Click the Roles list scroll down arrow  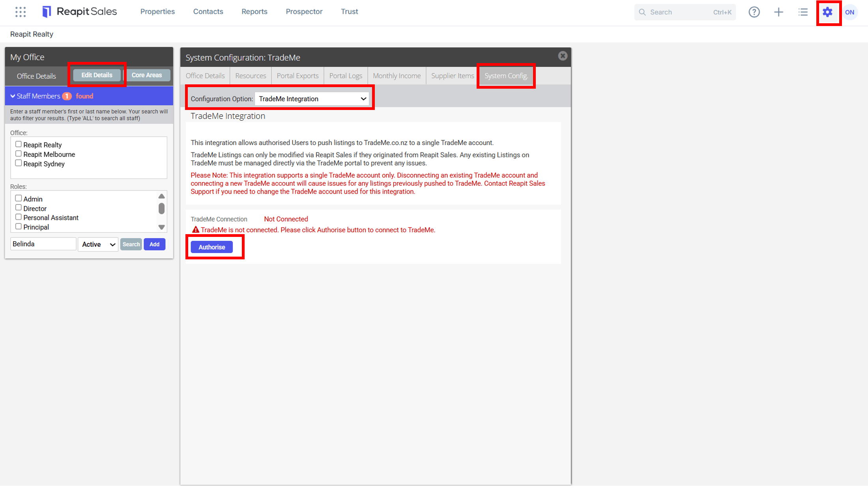[x=161, y=227]
